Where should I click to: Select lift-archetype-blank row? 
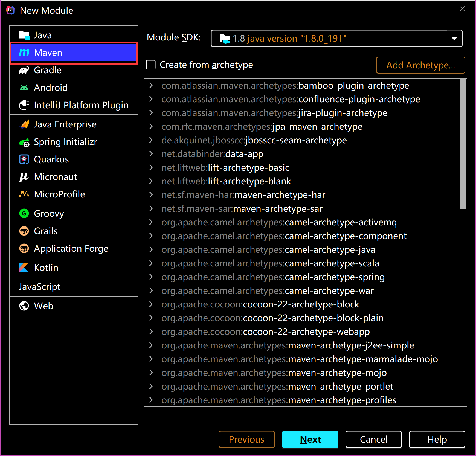click(302, 181)
